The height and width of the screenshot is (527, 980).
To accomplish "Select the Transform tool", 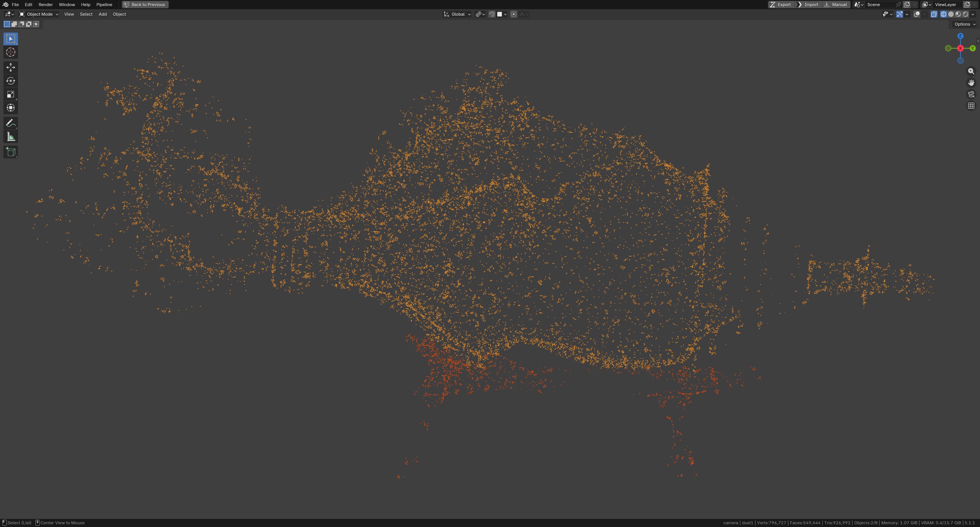I will (x=11, y=108).
